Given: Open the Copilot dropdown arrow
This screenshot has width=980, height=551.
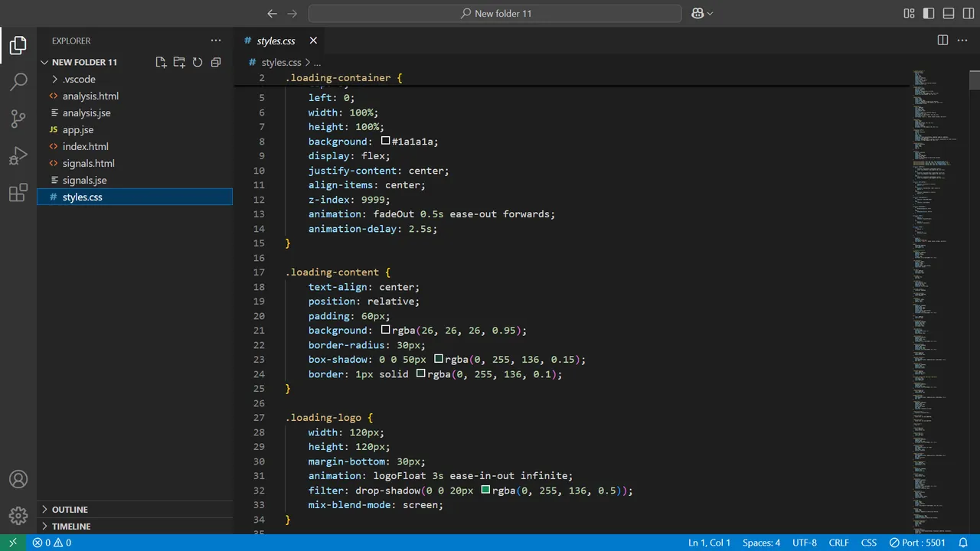Looking at the screenshot, I should [710, 13].
